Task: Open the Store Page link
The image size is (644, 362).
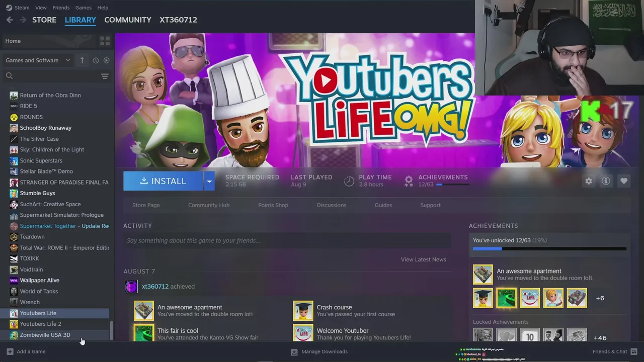Action: (x=146, y=205)
